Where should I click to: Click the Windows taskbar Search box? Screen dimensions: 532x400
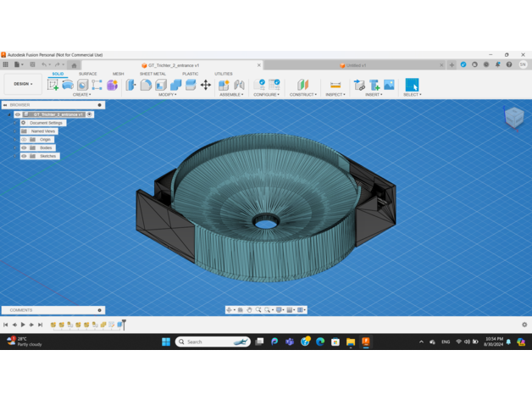[x=212, y=342]
